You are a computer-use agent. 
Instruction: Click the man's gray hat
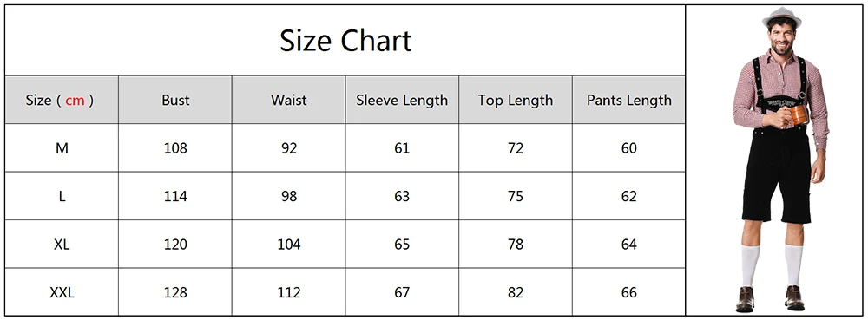coord(781,16)
